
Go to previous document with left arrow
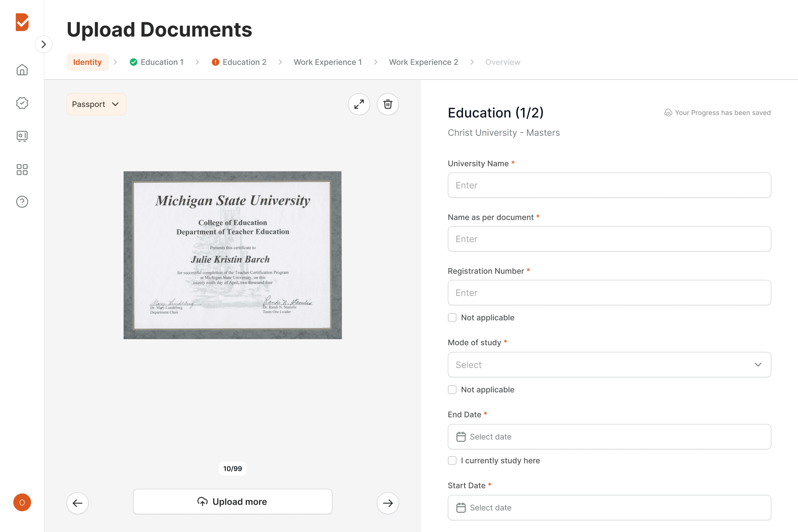[78, 503]
